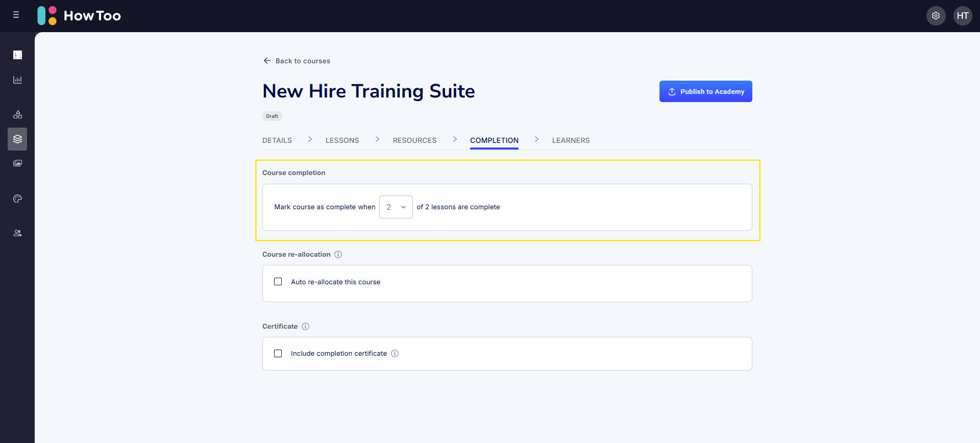Image resolution: width=980 pixels, height=443 pixels.
Task: Click the HT user avatar
Action: 963,16
